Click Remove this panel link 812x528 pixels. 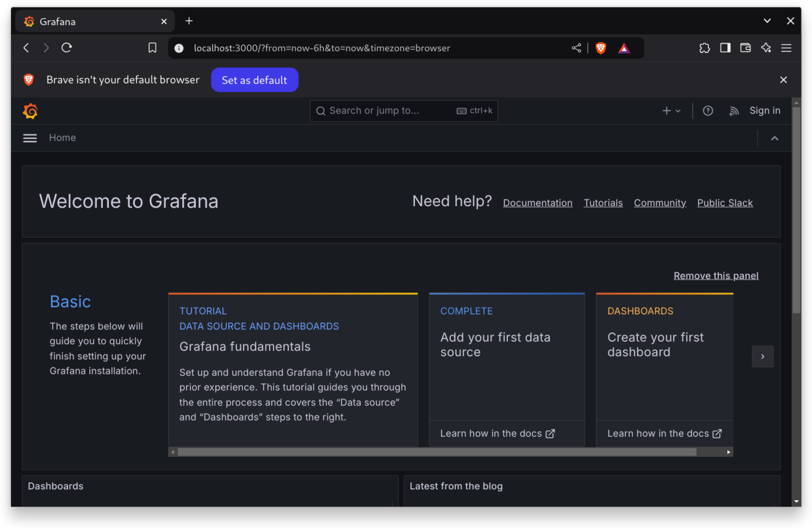716,275
